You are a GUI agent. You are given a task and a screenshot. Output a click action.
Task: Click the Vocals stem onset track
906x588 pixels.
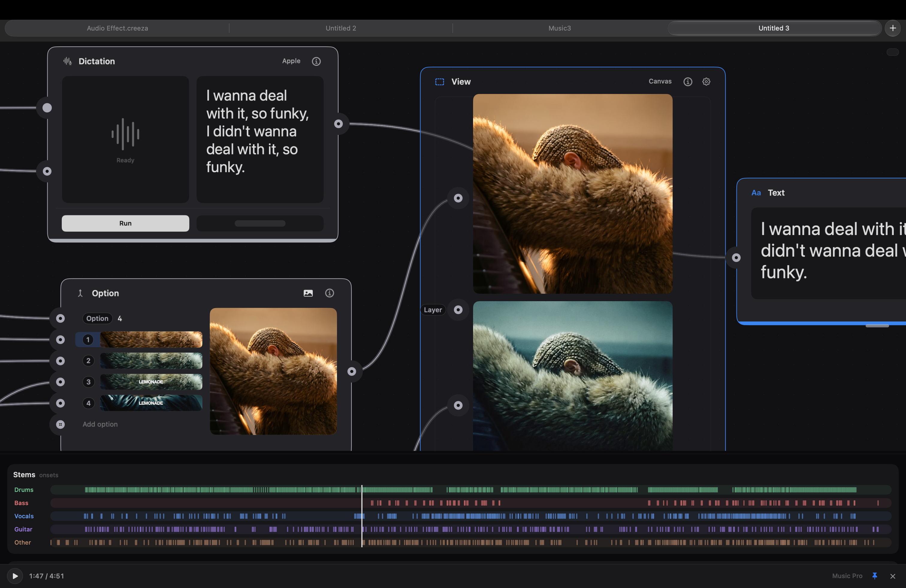(470, 516)
